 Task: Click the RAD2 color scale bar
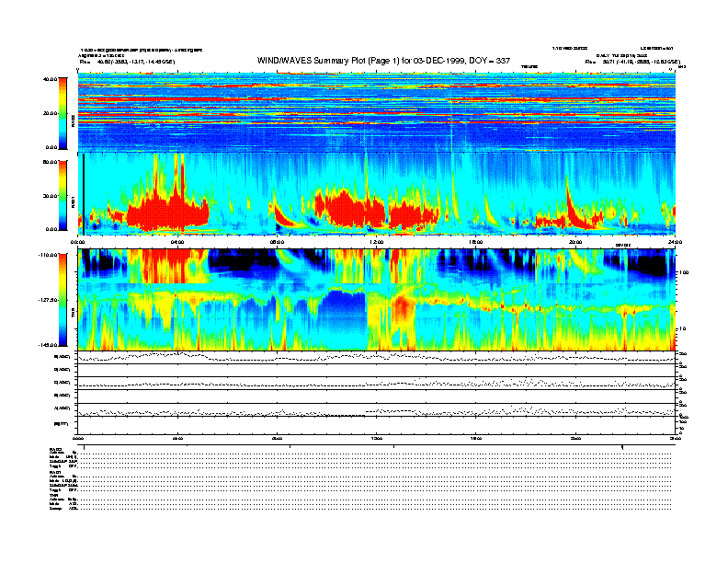click(x=63, y=113)
